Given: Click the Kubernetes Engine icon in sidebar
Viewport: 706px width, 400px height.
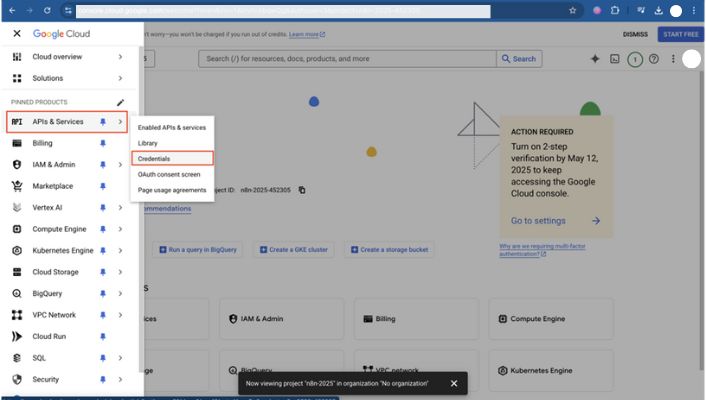Looking at the screenshot, I should pyautogui.click(x=17, y=250).
